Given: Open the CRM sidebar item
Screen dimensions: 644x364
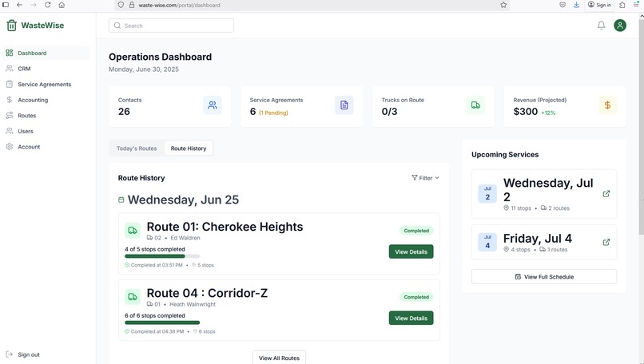Looking at the screenshot, I should [x=46, y=69].
